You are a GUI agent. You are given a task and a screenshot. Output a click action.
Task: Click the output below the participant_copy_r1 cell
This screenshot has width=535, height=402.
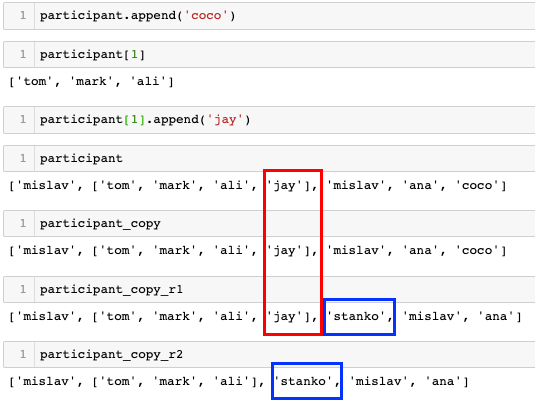265,317
